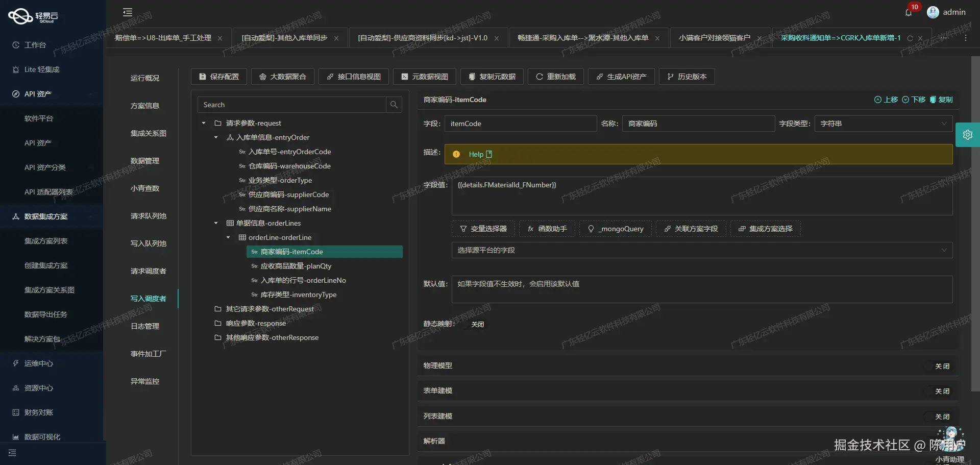The image size is (980, 465).
Task: Collapse 请求参数-request tree node
Action: [204, 123]
